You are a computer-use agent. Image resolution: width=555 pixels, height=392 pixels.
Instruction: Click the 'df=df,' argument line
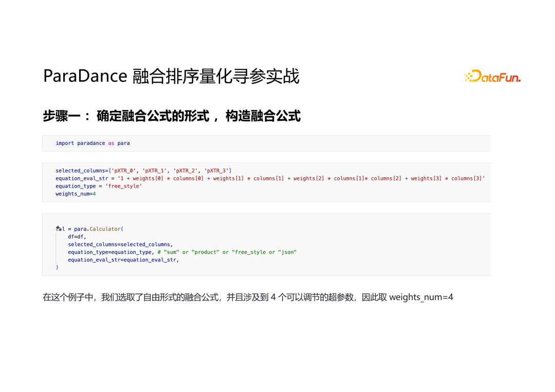pyautogui.click(x=77, y=237)
